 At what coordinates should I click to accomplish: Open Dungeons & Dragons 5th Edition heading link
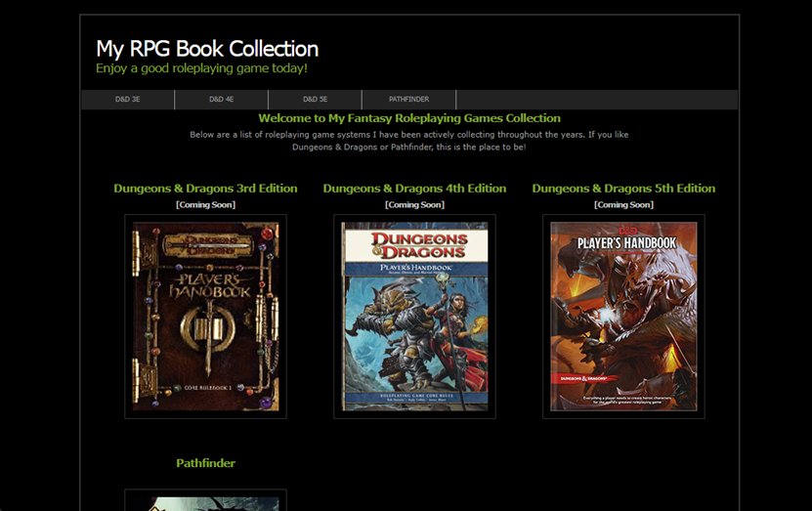(623, 189)
